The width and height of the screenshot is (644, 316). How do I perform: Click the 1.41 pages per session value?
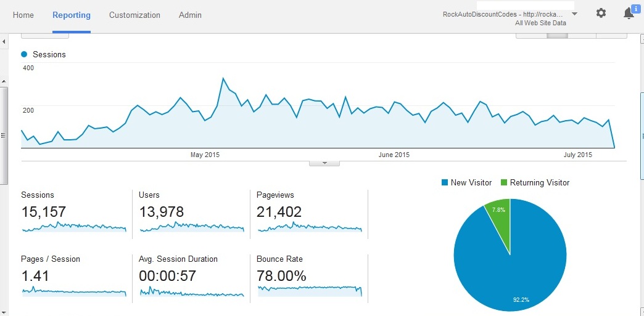point(35,276)
